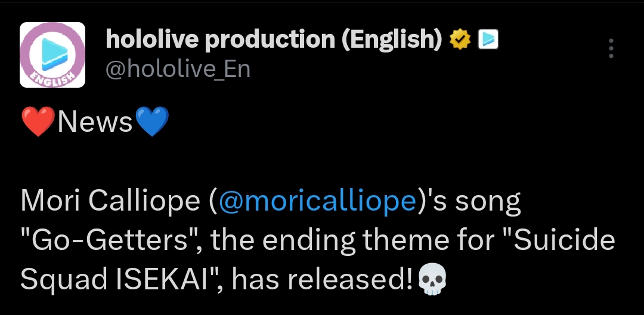Screen dimensions: 644x315
Task: Click the hololive production (English) display name
Action: [273, 39]
